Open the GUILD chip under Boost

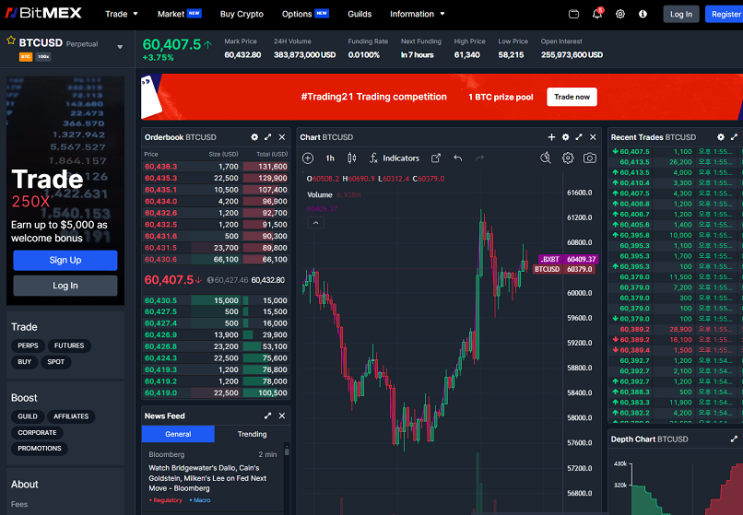point(27,416)
